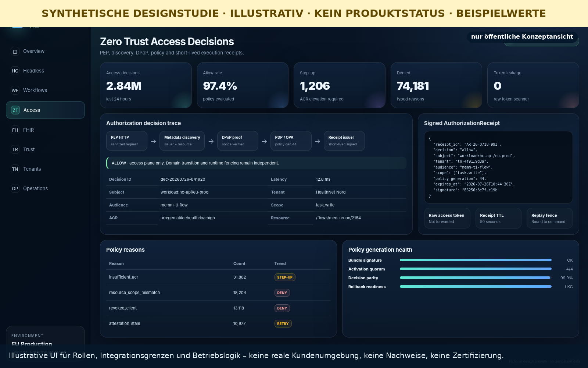Click the DENY badge for revoked_client
Viewport: 588px width, 368px height.
(x=282, y=308)
